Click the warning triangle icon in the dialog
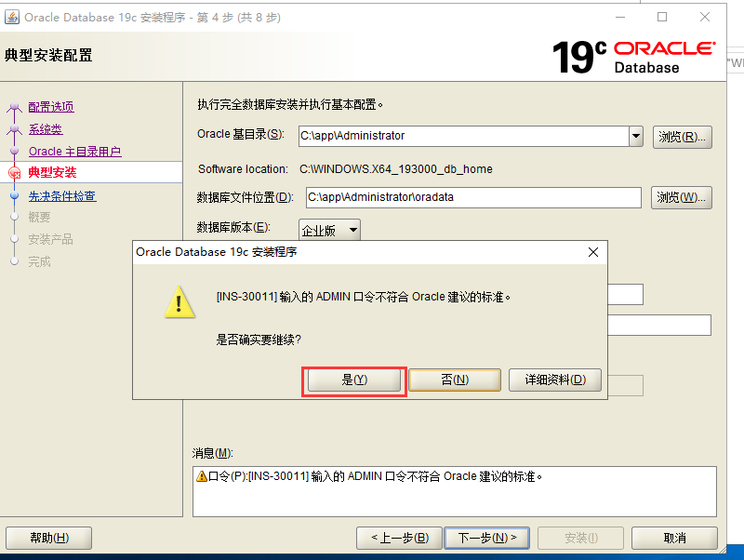 [179, 301]
